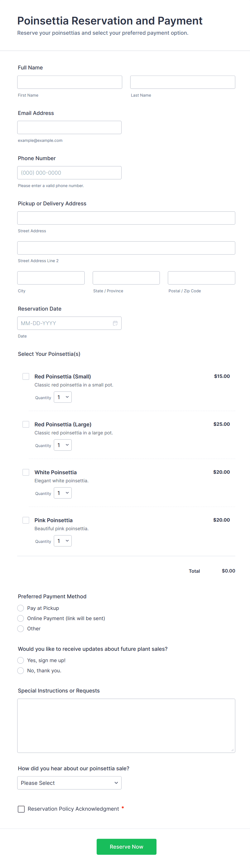Image resolution: width=250 pixels, height=868 pixels.
Task: Select 'No, thank you.' radio button
Action: click(x=21, y=670)
